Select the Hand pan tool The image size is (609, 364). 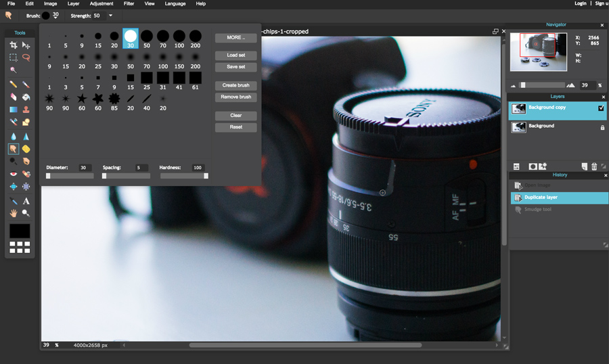click(x=14, y=213)
